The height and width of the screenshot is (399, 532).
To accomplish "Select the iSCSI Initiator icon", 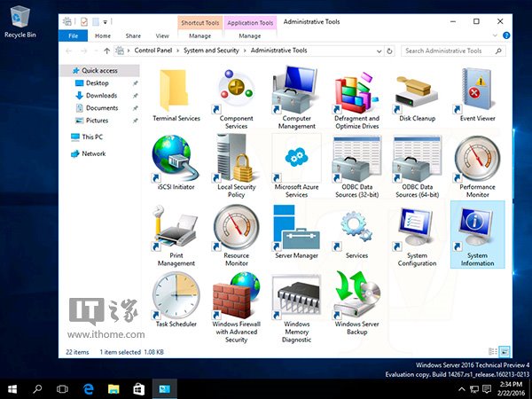I will pyautogui.click(x=176, y=163).
